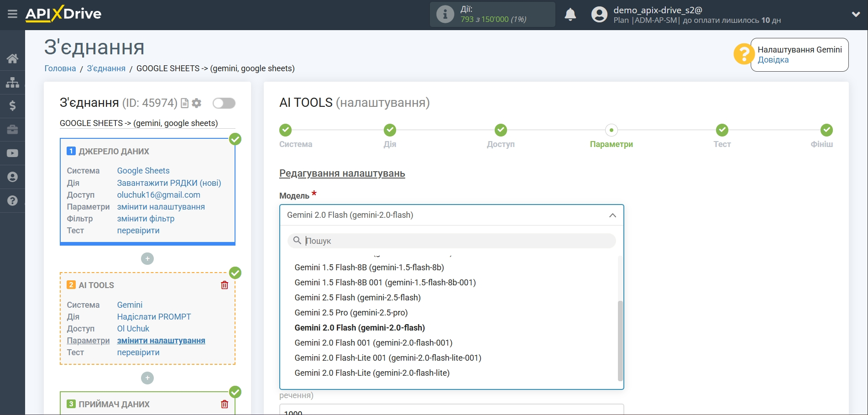The image size is (868, 415).
Task: Open the Gemini system link
Action: [130, 305]
